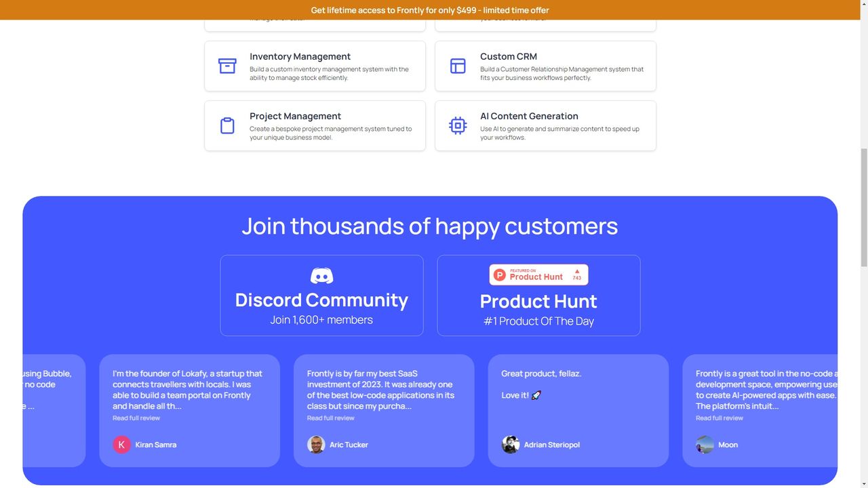Open the lifetime access $499 offer banner
The image size is (868, 488).
(430, 10)
